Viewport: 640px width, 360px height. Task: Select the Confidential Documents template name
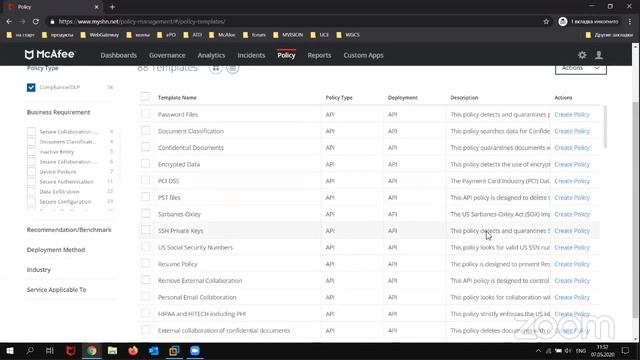191,148
